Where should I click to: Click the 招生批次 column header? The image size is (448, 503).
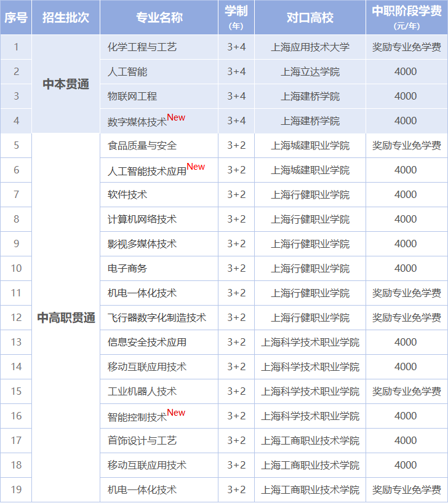[x=66, y=17]
